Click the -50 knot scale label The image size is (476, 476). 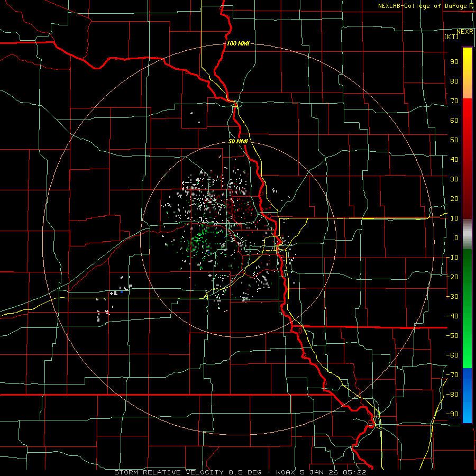click(x=452, y=336)
